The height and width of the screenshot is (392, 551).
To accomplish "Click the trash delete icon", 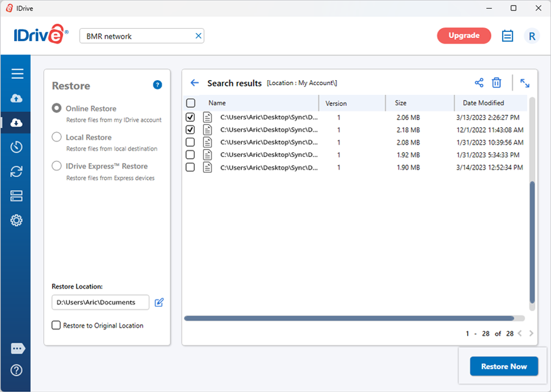I will pos(497,83).
